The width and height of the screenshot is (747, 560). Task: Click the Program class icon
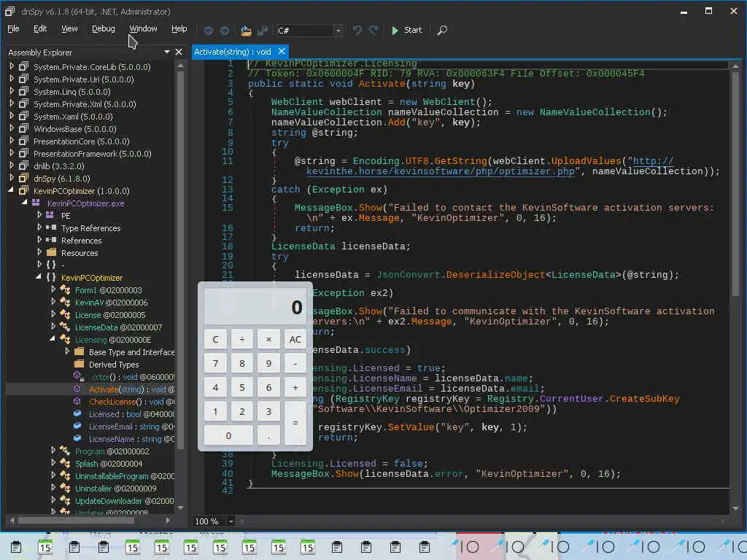[65, 451]
